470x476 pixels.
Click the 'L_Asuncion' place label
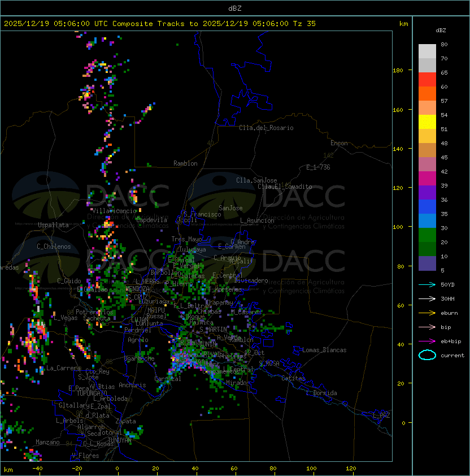(x=257, y=220)
